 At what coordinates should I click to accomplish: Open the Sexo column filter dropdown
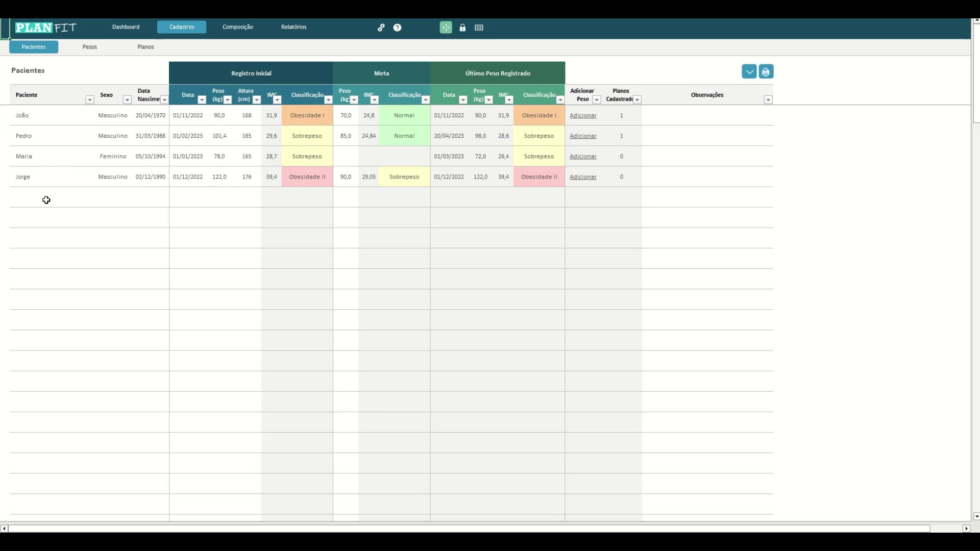click(x=127, y=100)
